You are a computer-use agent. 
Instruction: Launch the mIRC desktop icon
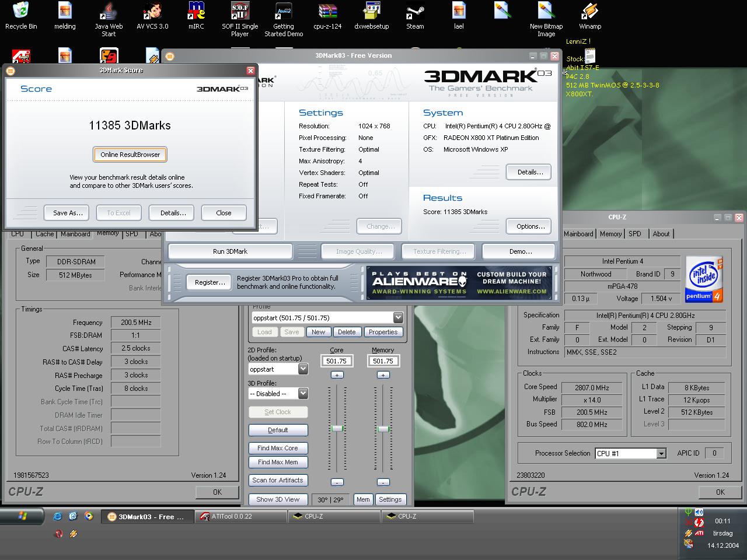196,12
